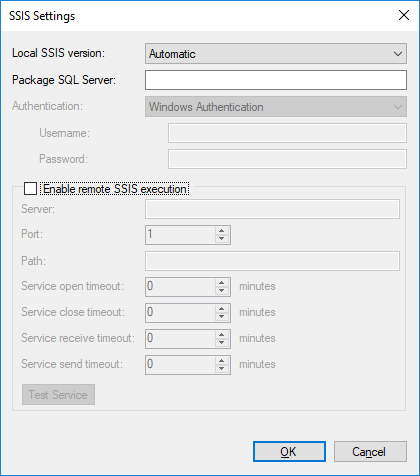
Task: Increase the Port value with up arrow
Action: click(222, 230)
